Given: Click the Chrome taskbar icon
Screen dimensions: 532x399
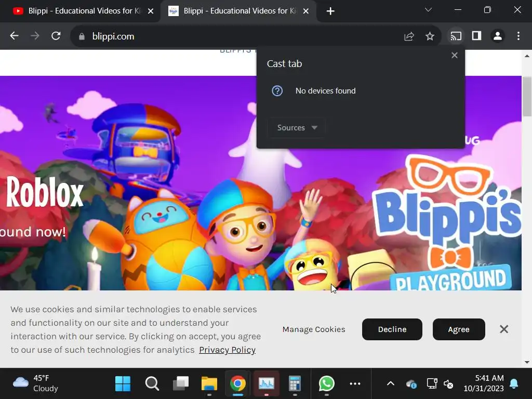Looking at the screenshot, I should click(x=238, y=384).
